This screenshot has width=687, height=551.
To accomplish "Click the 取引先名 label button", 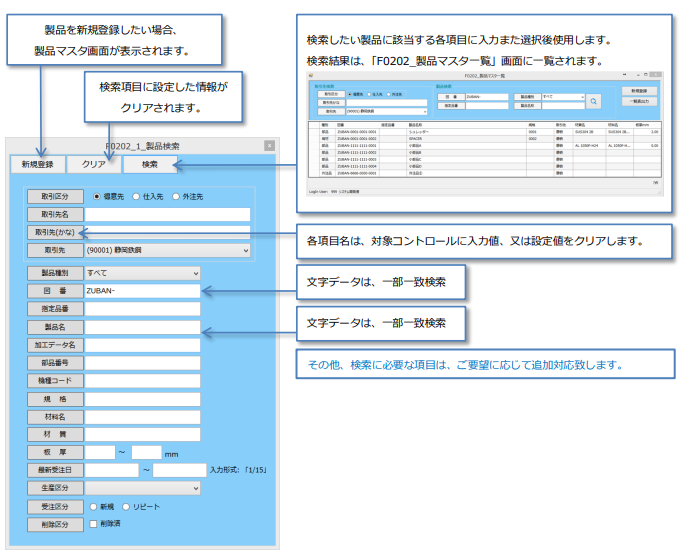I will point(55,215).
